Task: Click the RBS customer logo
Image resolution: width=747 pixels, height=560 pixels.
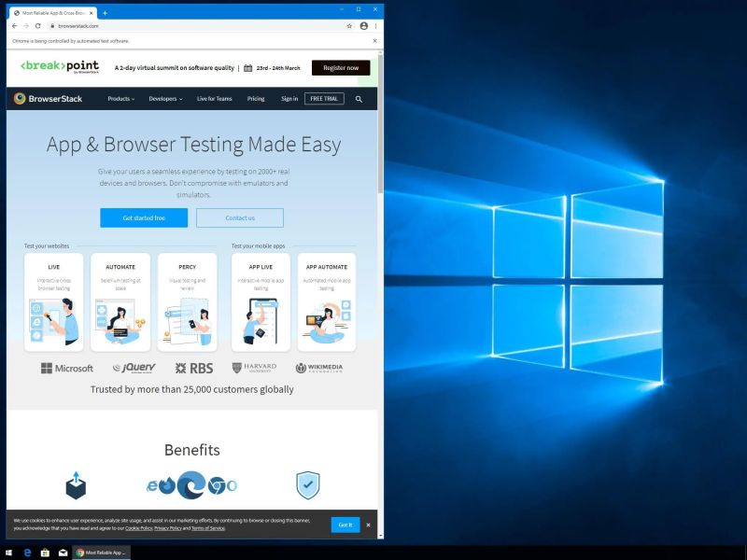Action: (194, 368)
